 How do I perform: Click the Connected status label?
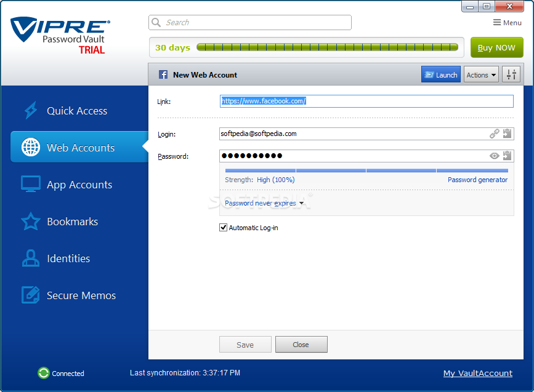click(68, 374)
